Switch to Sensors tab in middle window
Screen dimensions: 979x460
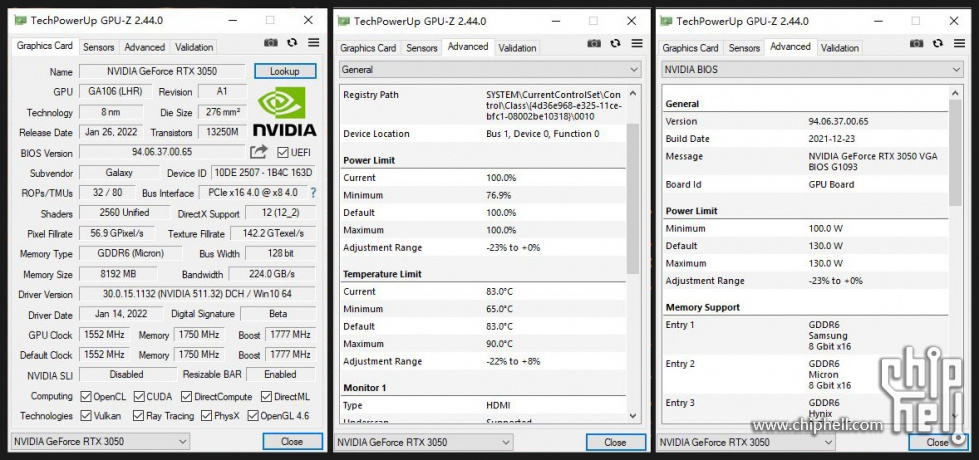pos(421,48)
